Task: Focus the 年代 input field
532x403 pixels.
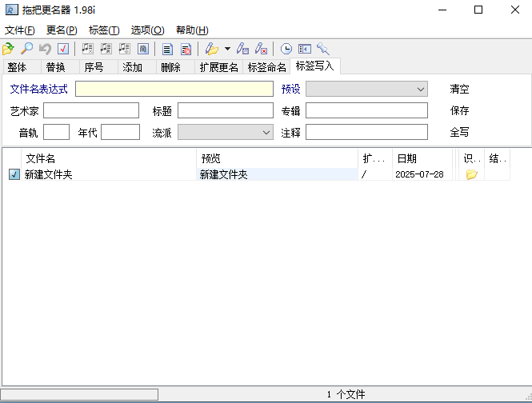Action: 120,132
